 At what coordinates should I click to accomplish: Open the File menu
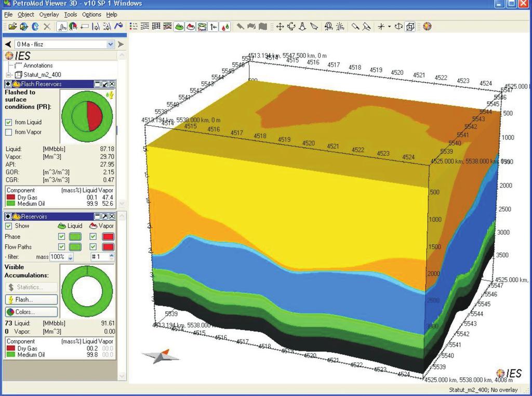(x=8, y=15)
